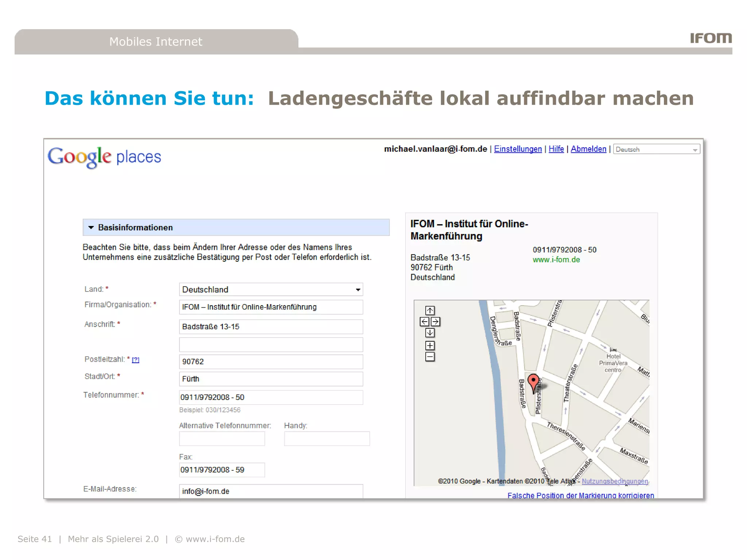Click the Mobiles Internet tab header
Image resolution: width=747 pixels, height=560 pixels.
(x=156, y=42)
